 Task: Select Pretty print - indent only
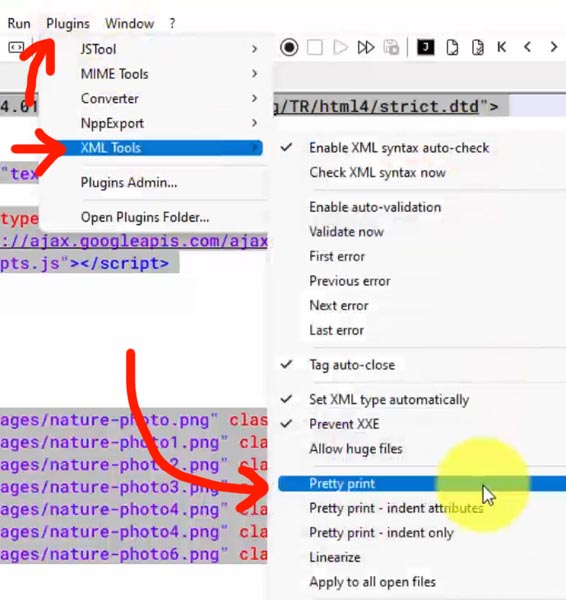381,533
